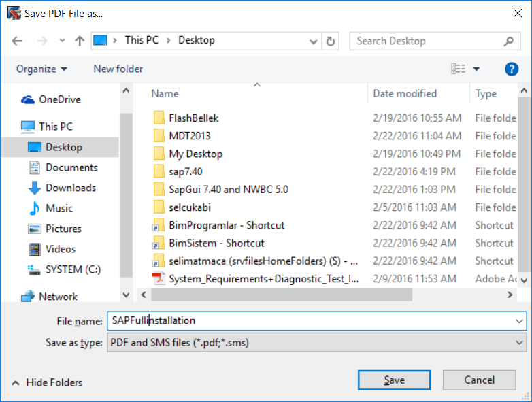The height and width of the screenshot is (402, 532).
Task: Select the MDT2013 folder icon
Action: point(159,135)
